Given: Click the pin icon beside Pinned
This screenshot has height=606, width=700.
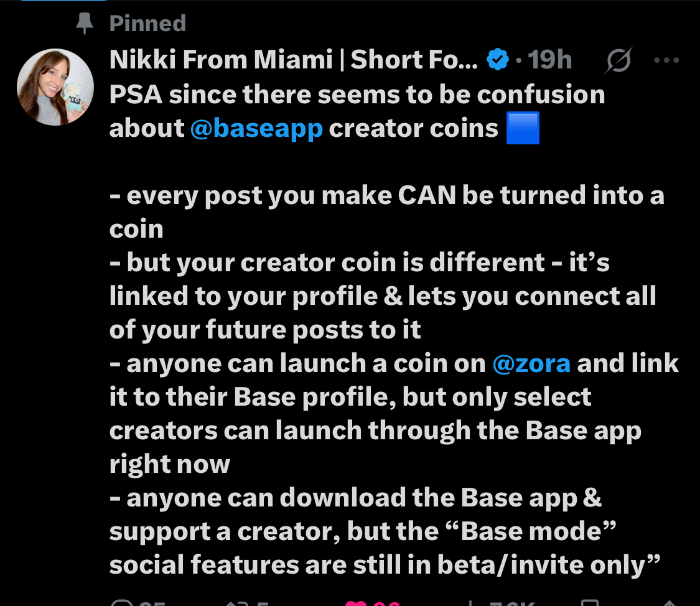Looking at the screenshot, I should pyautogui.click(x=84, y=24).
